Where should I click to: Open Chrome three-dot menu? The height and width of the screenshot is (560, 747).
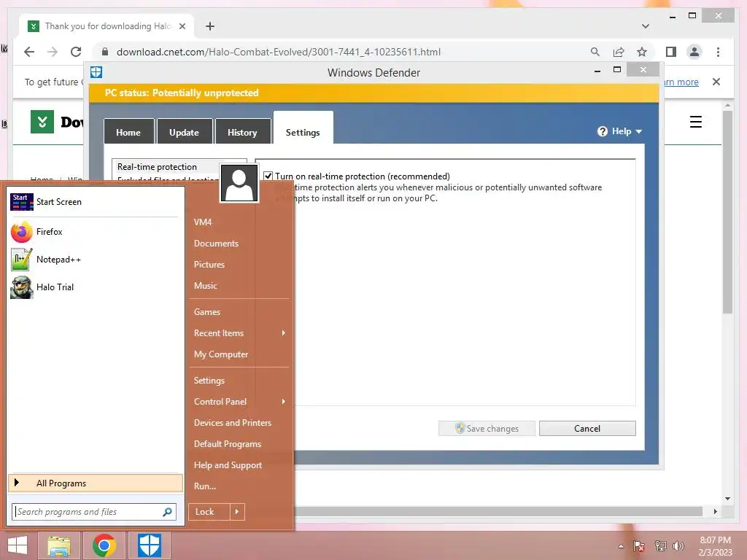pyautogui.click(x=718, y=52)
